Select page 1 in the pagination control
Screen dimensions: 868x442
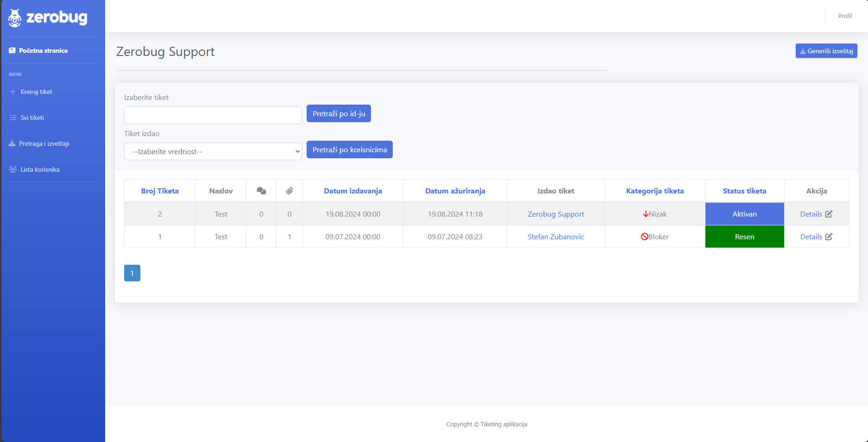pos(132,273)
